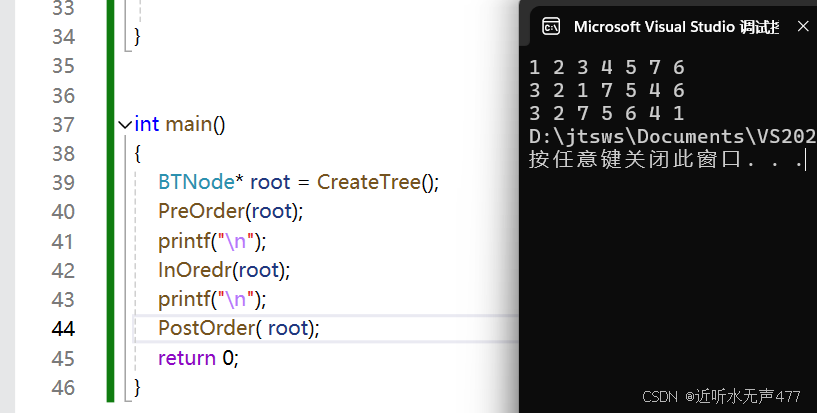Screen dimensions: 817x413
Task: Click the console window terminal icon
Action: coord(551,27)
